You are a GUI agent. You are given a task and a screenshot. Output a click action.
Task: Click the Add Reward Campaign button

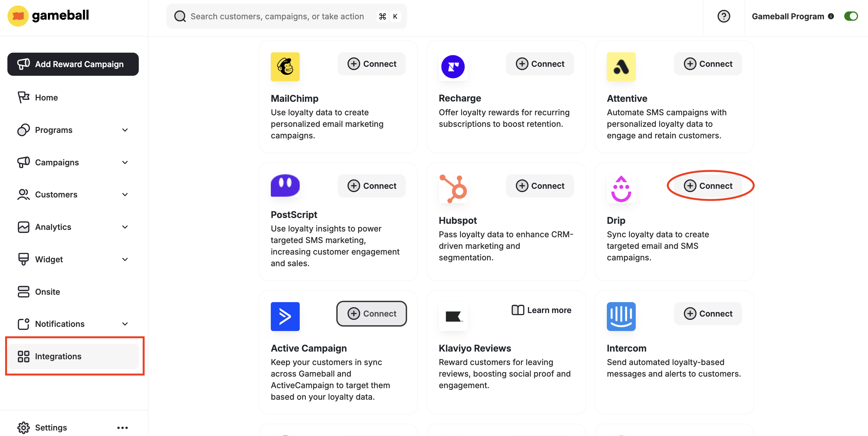(x=73, y=64)
